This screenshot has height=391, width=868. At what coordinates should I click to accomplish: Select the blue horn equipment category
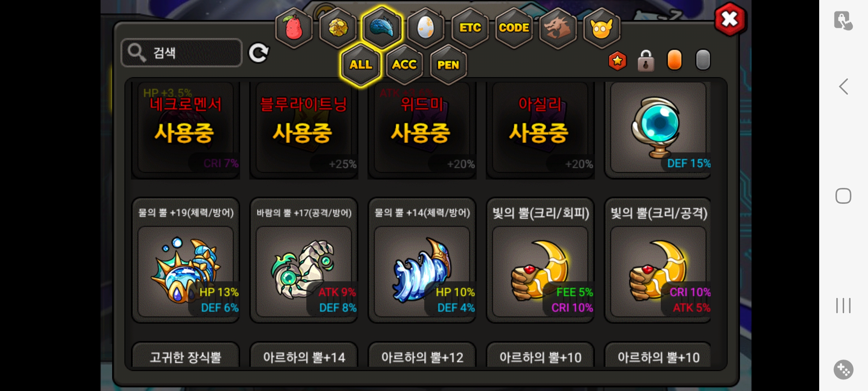(x=382, y=28)
